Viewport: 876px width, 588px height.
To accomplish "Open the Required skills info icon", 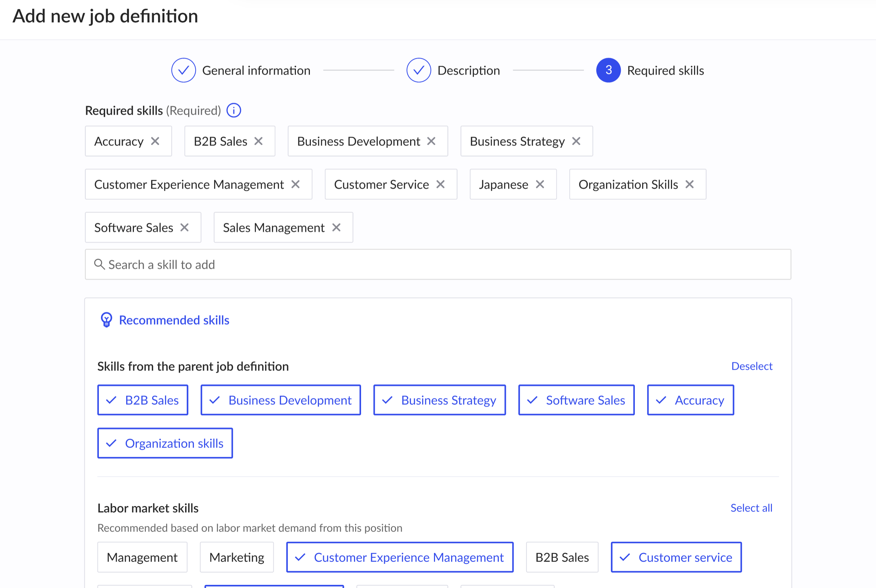I will coord(234,110).
